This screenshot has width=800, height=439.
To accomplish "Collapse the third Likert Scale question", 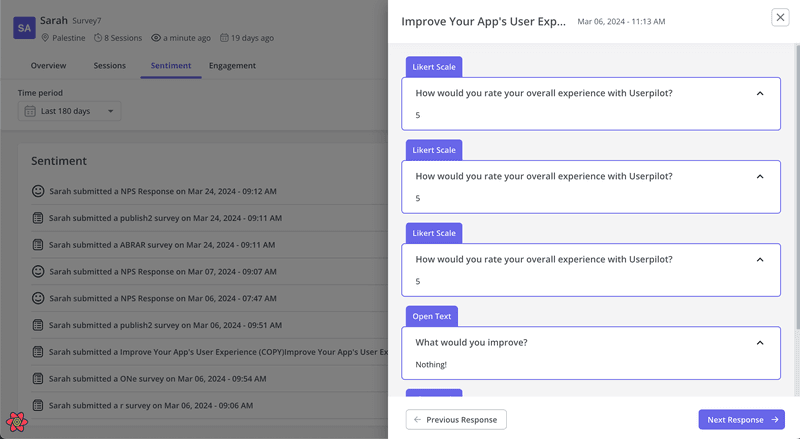I will 760,260.
